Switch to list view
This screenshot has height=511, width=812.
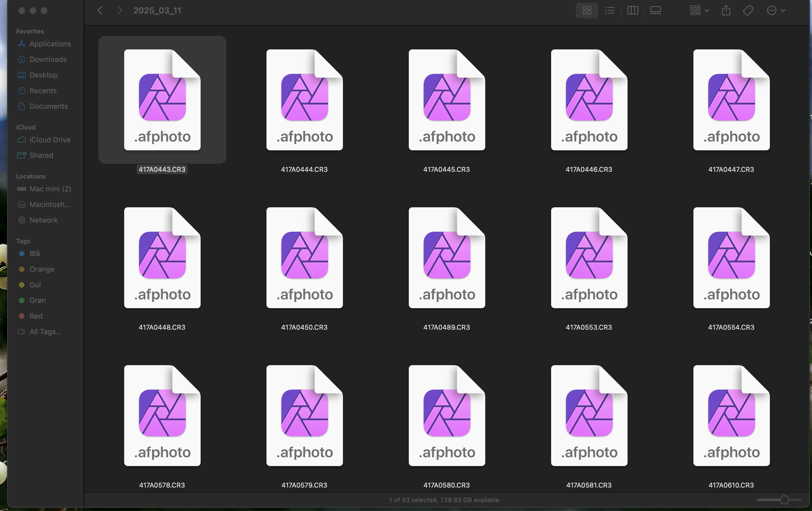tap(610, 10)
